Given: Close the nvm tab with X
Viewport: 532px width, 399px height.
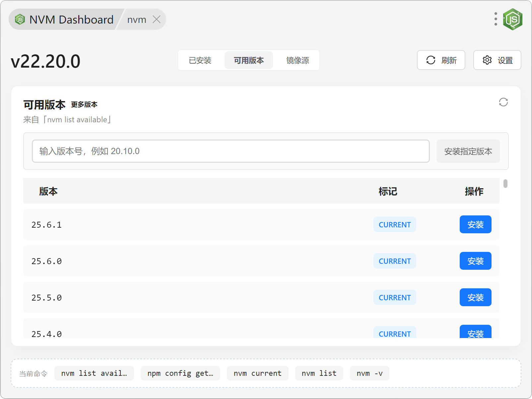Looking at the screenshot, I should (x=157, y=20).
